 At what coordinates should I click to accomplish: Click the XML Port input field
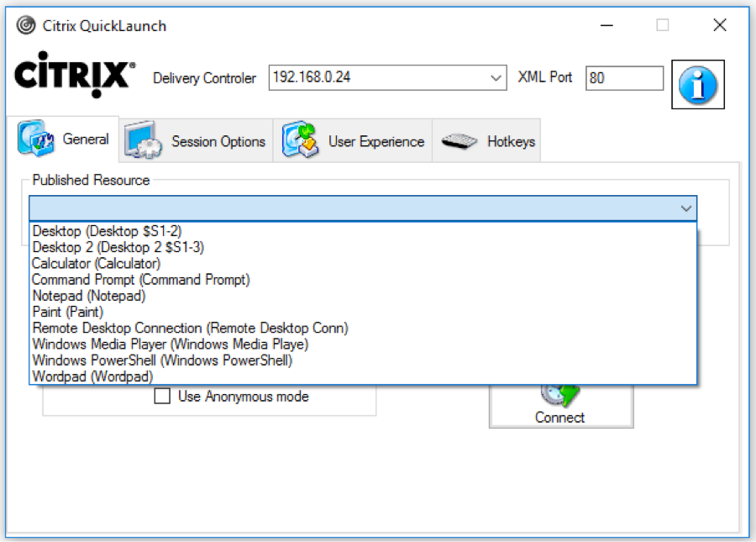tap(624, 77)
